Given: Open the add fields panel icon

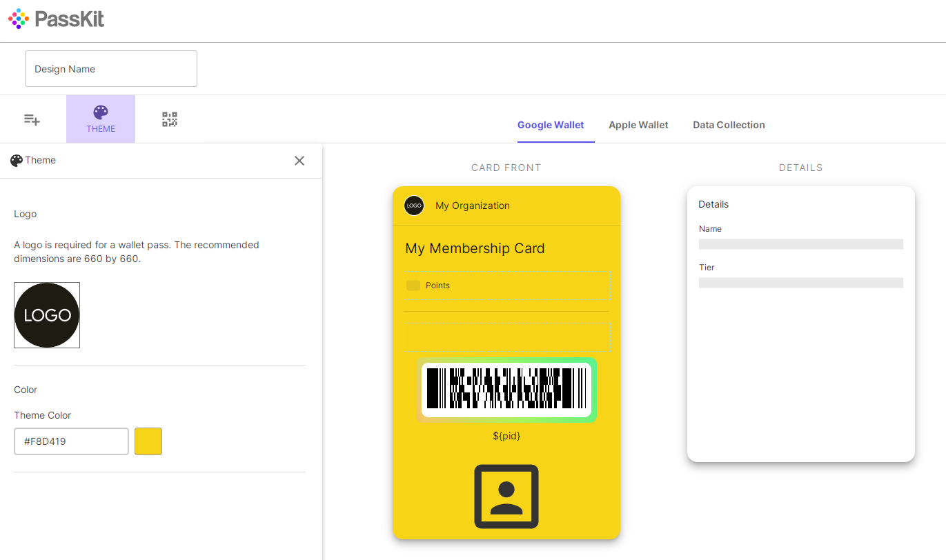Looking at the screenshot, I should tap(32, 119).
